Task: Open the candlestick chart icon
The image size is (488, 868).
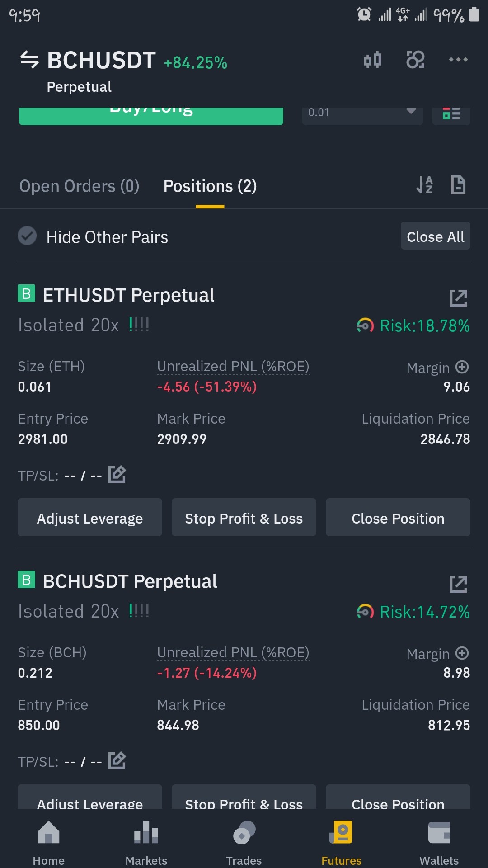Action: [x=373, y=60]
